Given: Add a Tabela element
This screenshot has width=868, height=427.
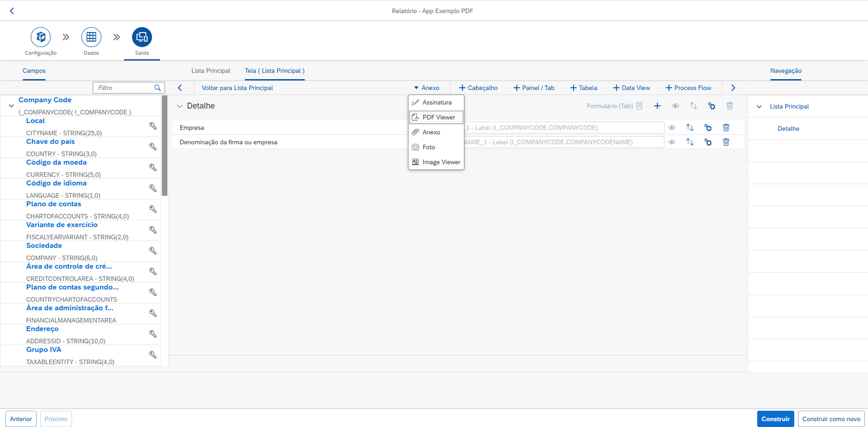Looking at the screenshot, I should click(x=584, y=88).
